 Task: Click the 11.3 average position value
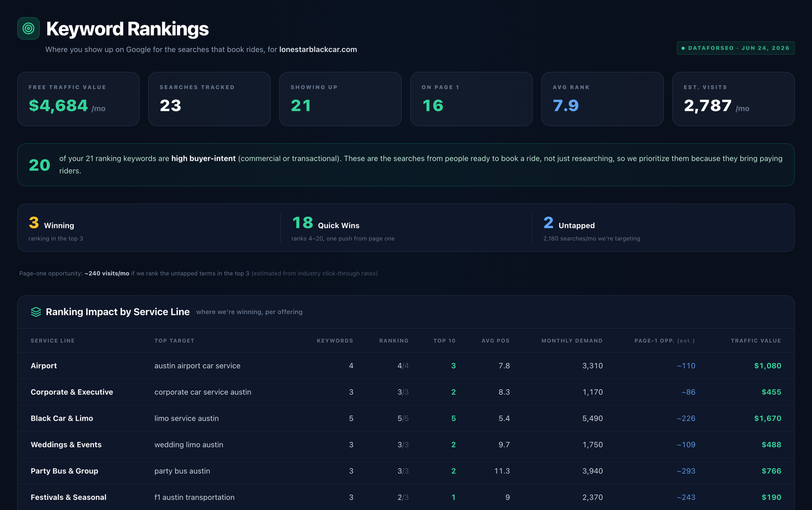coord(502,471)
